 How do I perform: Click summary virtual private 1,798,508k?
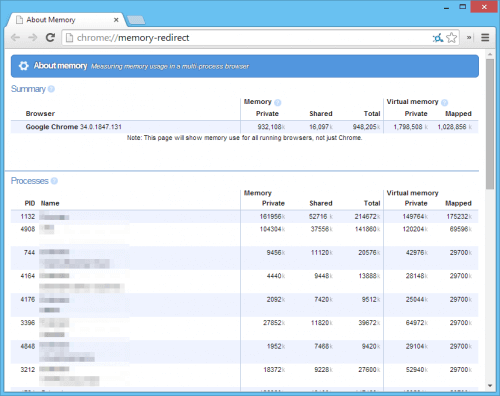click(410, 127)
